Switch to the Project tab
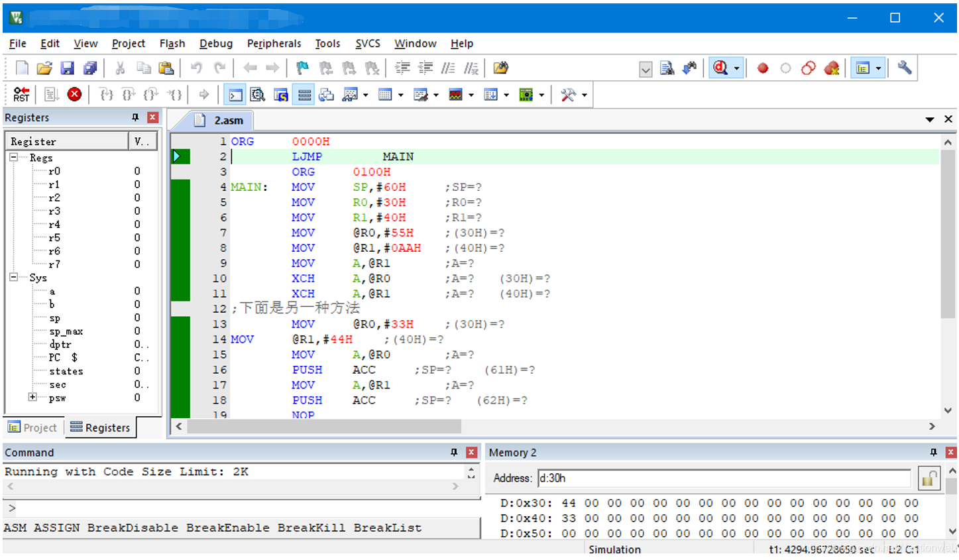Image resolution: width=959 pixels, height=560 pixels. click(x=33, y=428)
